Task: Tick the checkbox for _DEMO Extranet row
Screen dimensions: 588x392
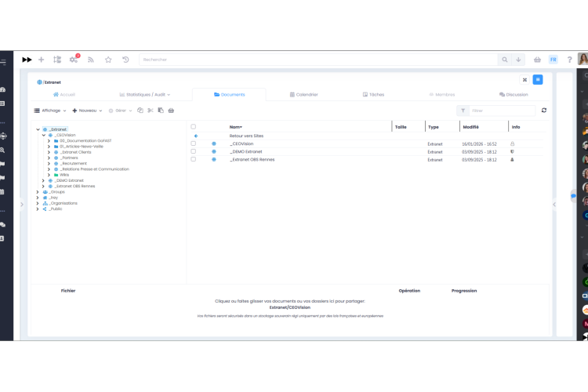Action: (194, 151)
